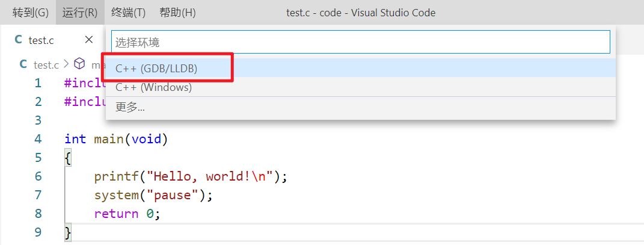This screenshot has width=644, height=245.
Task: Click the cube symbol icon in the breadcrumb
Action: click(x=79, y=64)
